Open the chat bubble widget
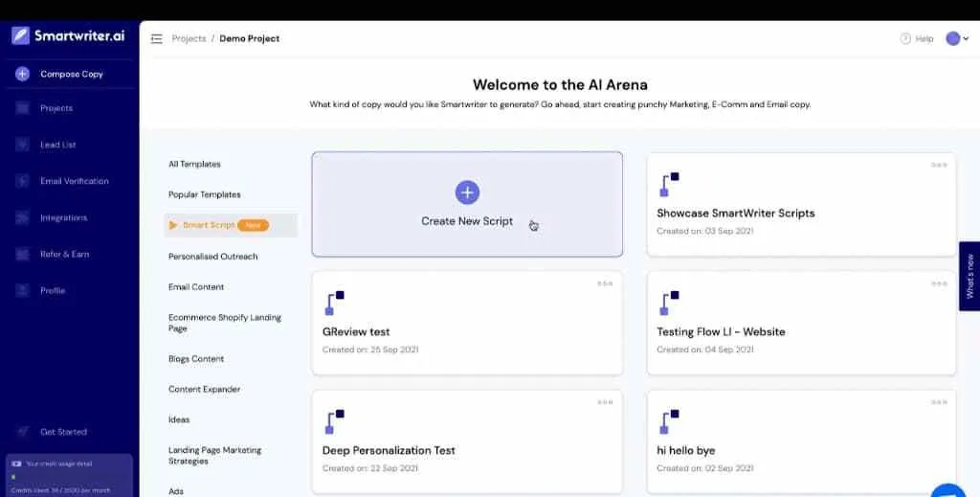 point(949,490)
